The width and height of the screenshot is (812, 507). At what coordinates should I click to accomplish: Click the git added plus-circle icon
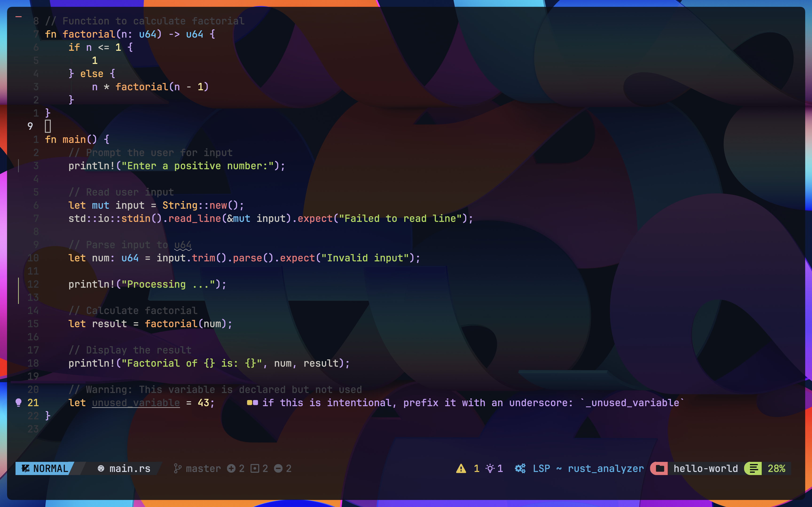pyautogui.click(x=231, y=468)
